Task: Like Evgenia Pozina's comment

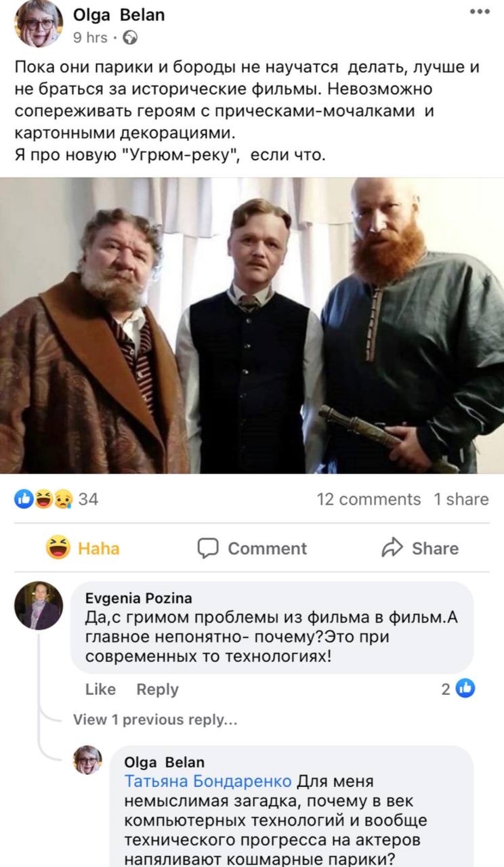Action: click(x=101, y=689)
